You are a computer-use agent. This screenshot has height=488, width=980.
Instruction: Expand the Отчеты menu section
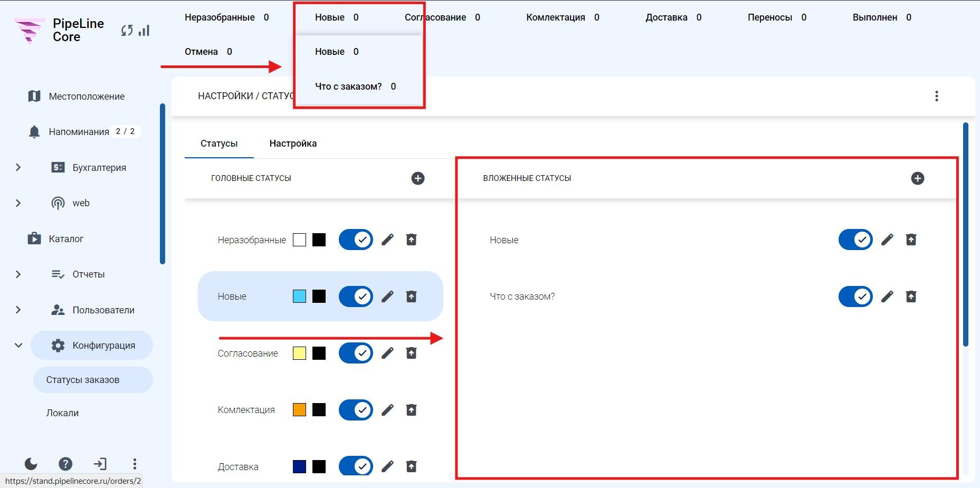coord(18,274)
